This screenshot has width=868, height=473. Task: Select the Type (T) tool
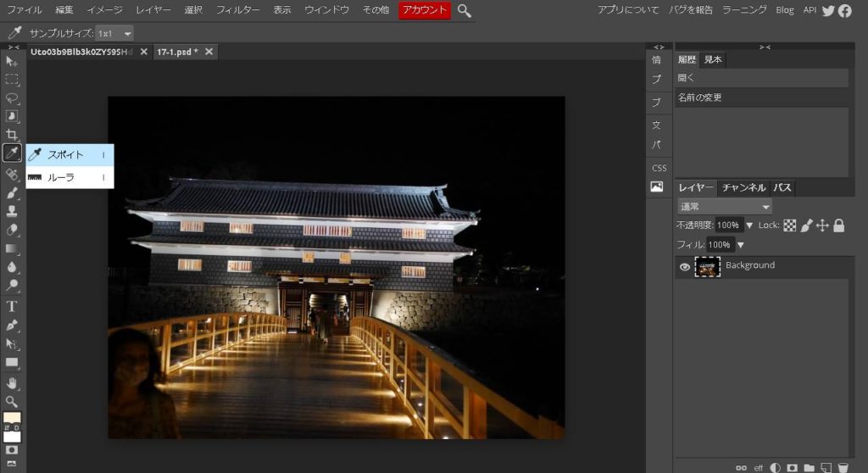click(x=12, y=306)
